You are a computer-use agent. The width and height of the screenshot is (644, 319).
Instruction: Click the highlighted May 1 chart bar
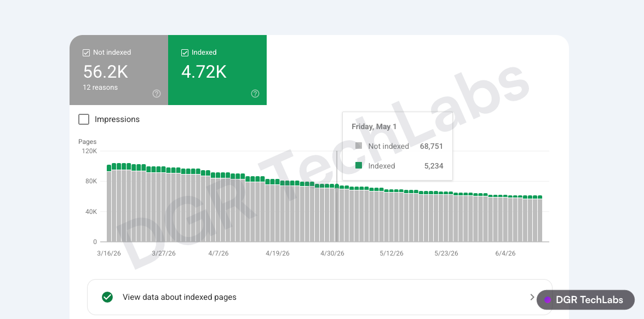point(337,213)
